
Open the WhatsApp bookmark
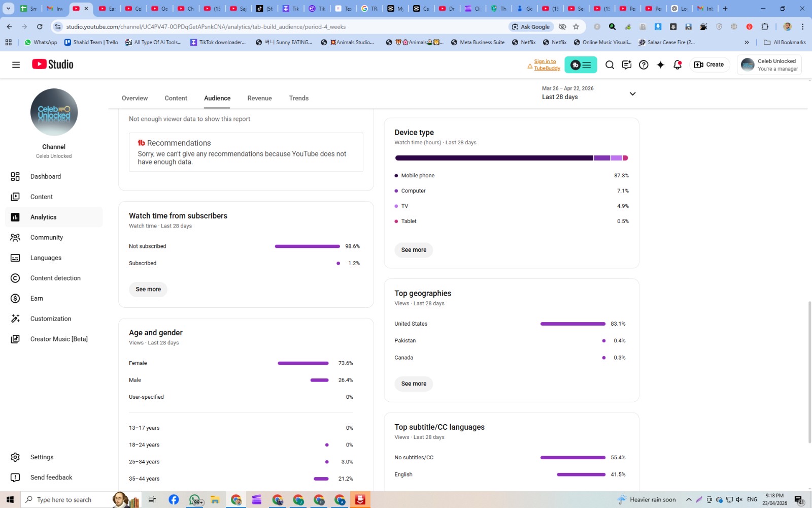pyautogui.click(x=41, y=42)
